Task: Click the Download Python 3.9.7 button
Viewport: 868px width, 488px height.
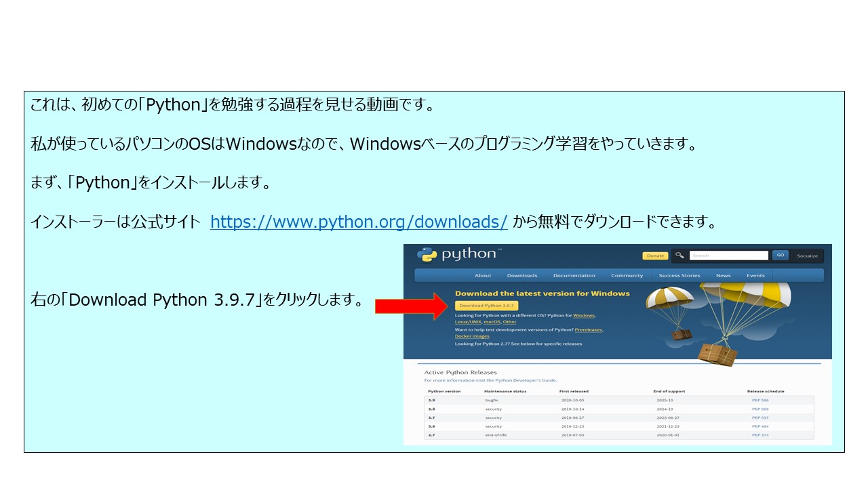Action: coord(486,306)
